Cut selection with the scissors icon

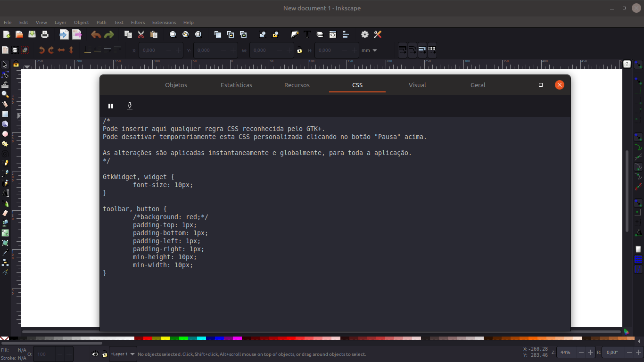141,34
